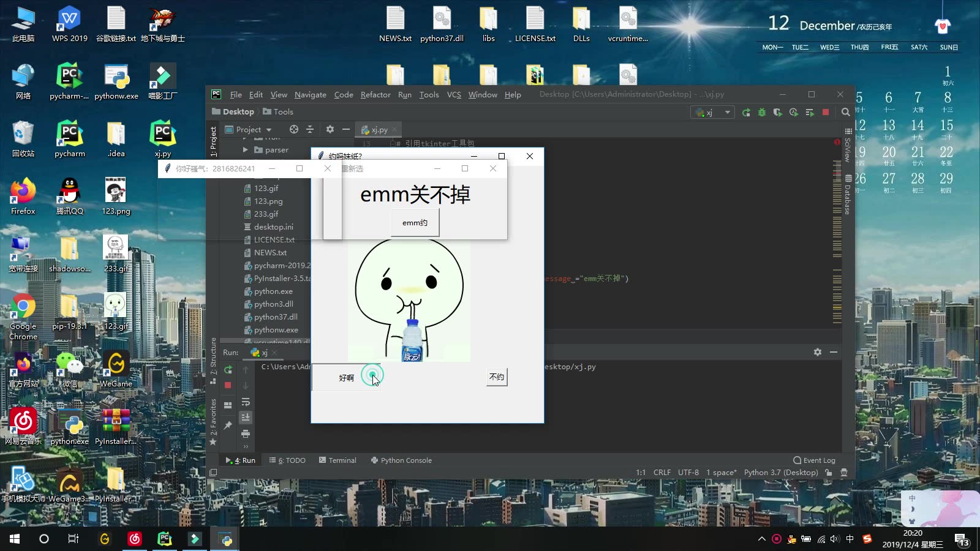Toggle scroll to end in Run console
This screenshot has width=980, height=551.
[x=246, y=418]
